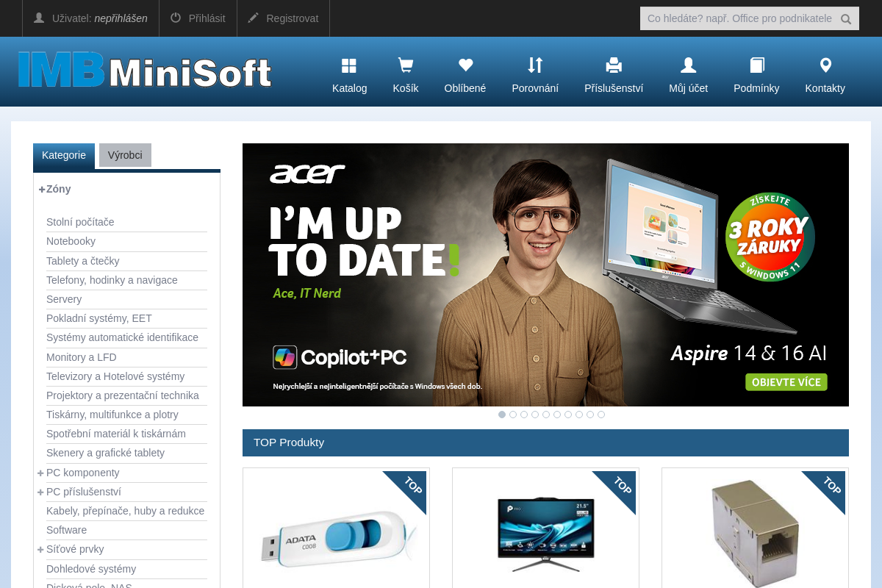The width and height of the screenshot is (882, 588).
Task: Click in the Co hledáte search field
Action: click(x=739, y=18)
